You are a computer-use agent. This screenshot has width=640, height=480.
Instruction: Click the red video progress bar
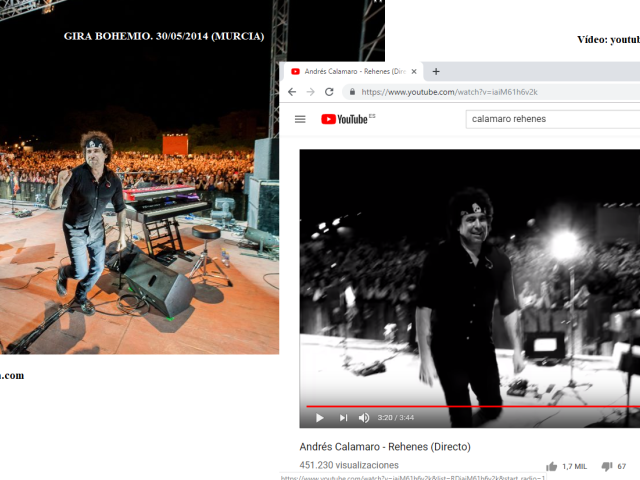tap(473, 407)
